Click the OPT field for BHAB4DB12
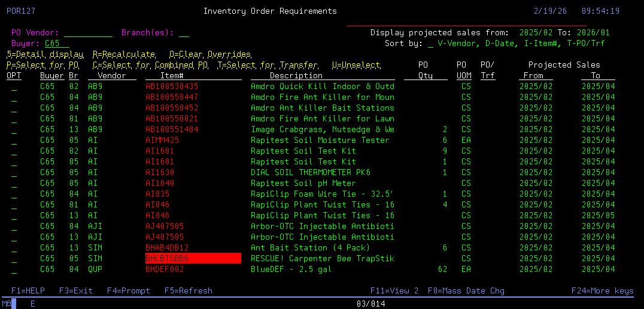 point(14,248)
